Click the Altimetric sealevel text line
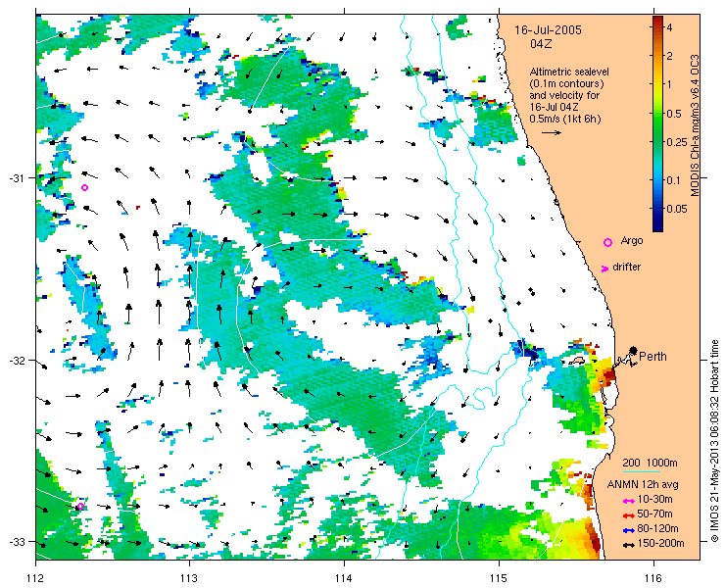 coord(569,72)
